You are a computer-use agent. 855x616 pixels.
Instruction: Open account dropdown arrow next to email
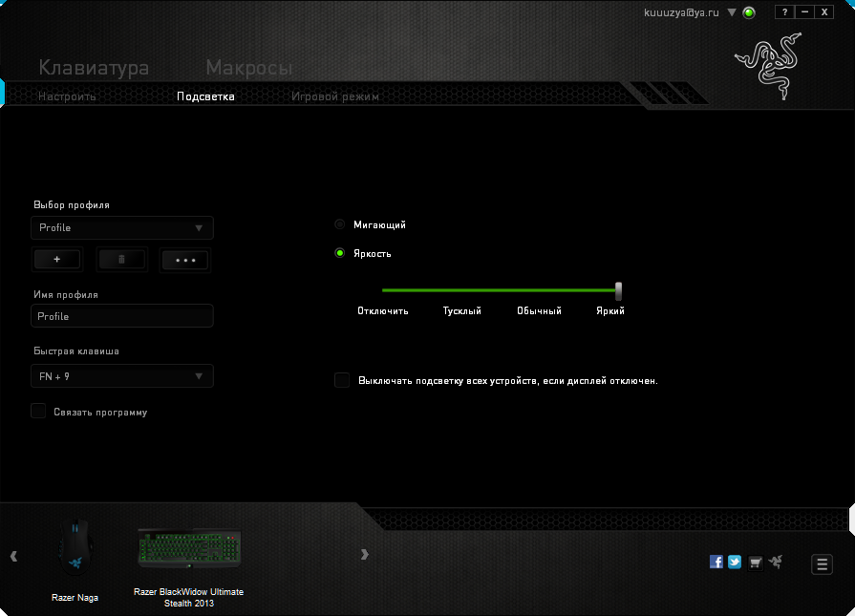(x=732, y=12)
